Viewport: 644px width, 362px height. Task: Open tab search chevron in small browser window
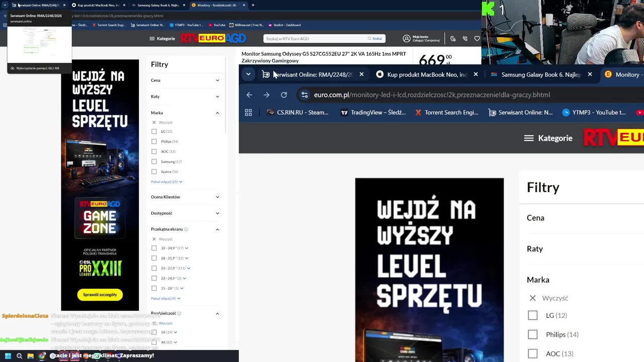coord(5,5)
